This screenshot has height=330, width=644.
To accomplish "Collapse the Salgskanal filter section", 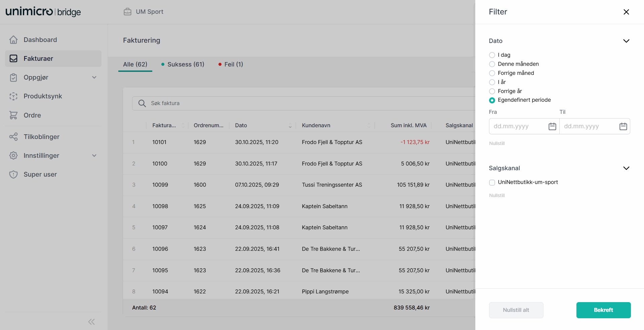I will coord(626,168).
